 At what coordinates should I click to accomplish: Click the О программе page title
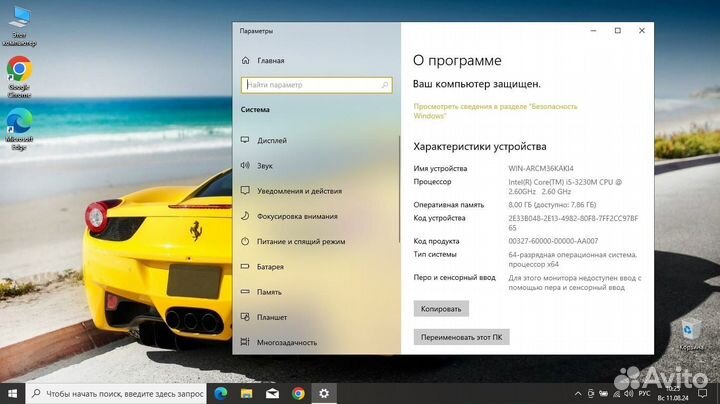click(457, 61)
